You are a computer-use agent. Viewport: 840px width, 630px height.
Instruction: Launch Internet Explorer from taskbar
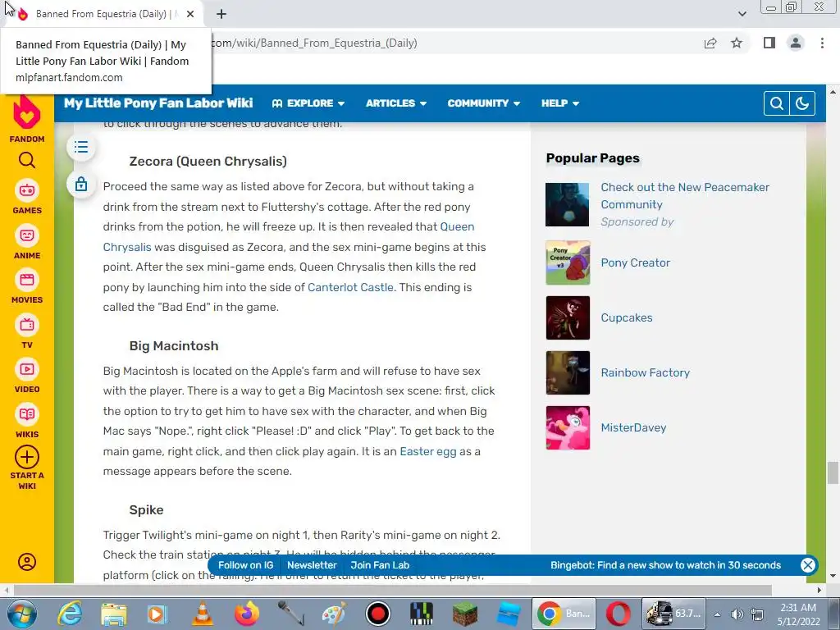click(x=70, y=614)
